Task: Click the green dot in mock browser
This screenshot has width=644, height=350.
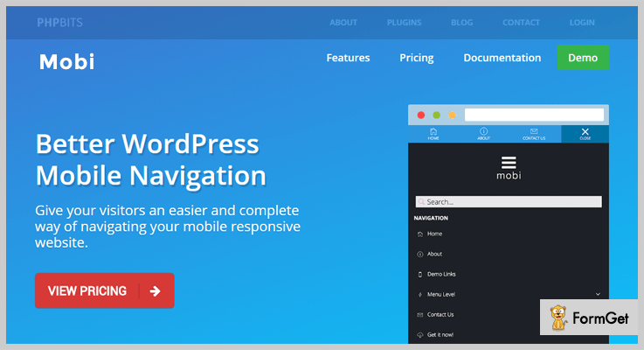Action: click(437, 115)
